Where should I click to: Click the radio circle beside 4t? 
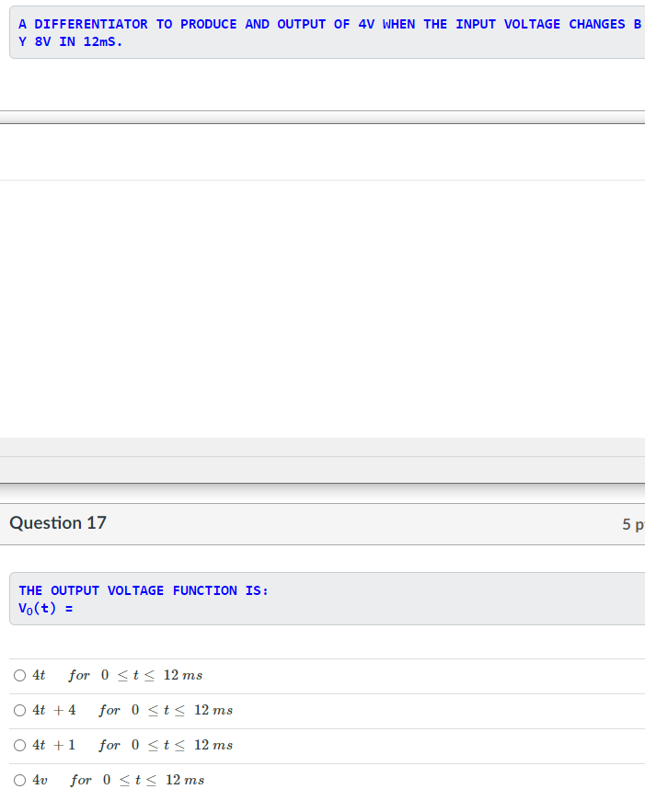point(19,674)
